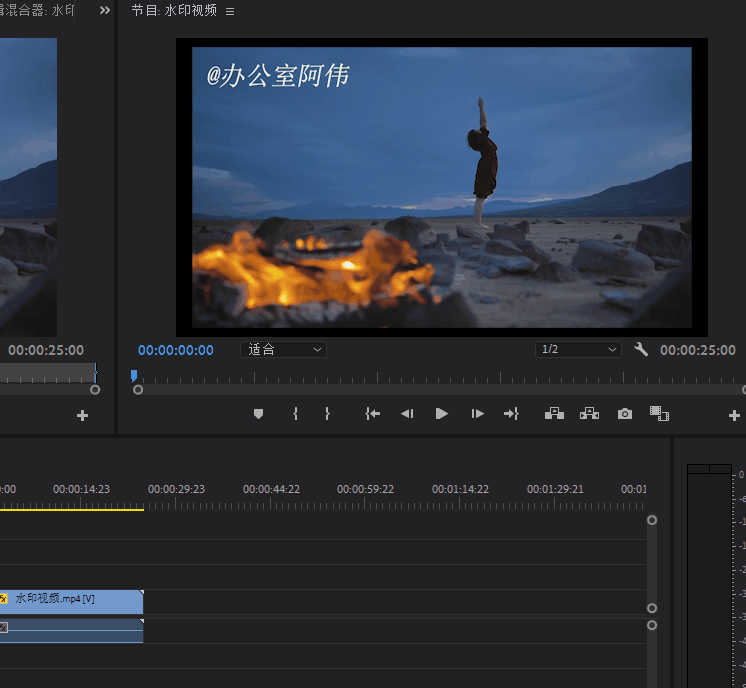Image resolution: width=746 pixels, height=688 pixels.
Task: Click the Add Marker button
Action: [258, 414]
